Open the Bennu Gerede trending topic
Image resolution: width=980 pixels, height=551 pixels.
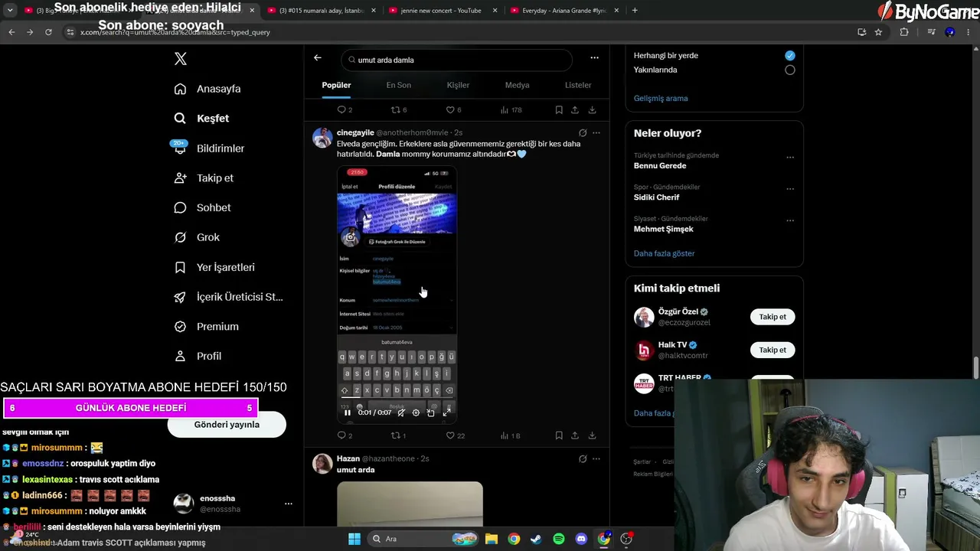660,166
